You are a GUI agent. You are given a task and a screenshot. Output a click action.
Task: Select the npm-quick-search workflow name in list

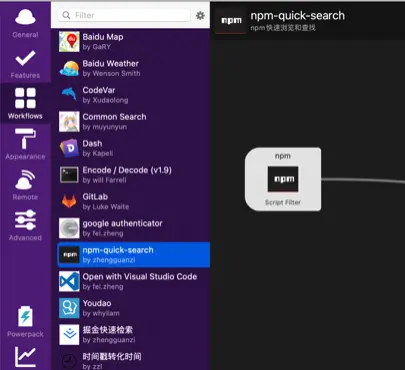(118, 250)
